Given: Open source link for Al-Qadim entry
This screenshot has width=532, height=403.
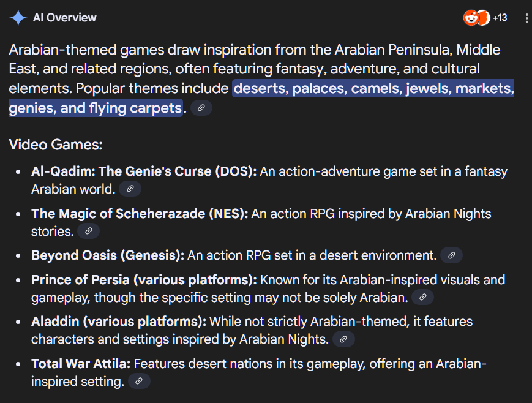Looking at the screenshot, I should point(130,189).
